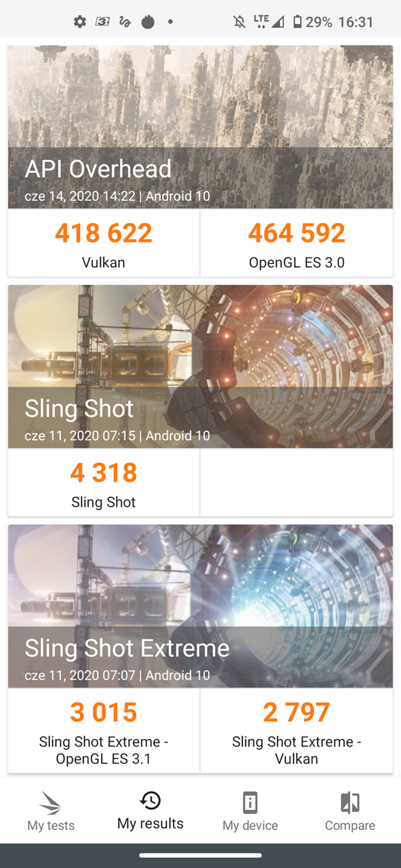
Task: Tap the Sling Shot score 4 318
Action: pyautogui.click(x=104, y=473)
